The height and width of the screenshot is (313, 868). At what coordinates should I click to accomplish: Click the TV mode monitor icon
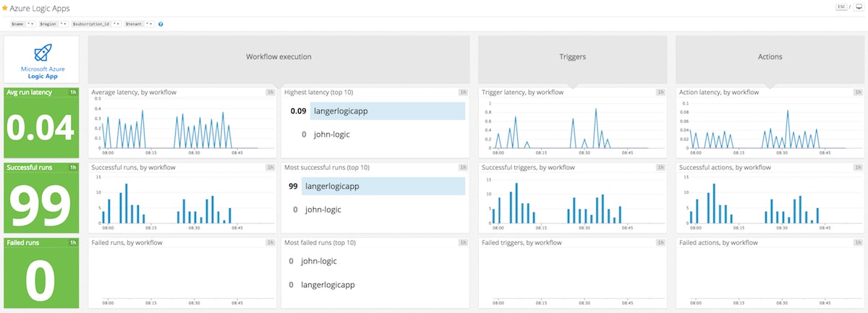(859, 7)
